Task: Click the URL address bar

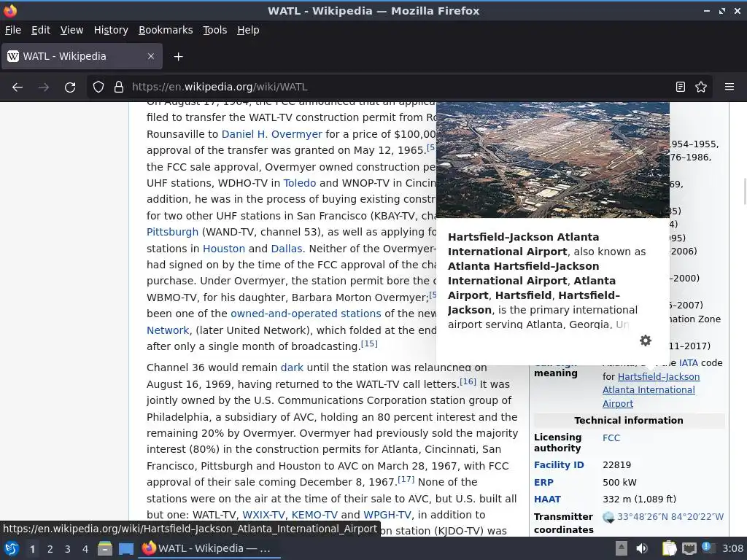Action: [398, 87]
